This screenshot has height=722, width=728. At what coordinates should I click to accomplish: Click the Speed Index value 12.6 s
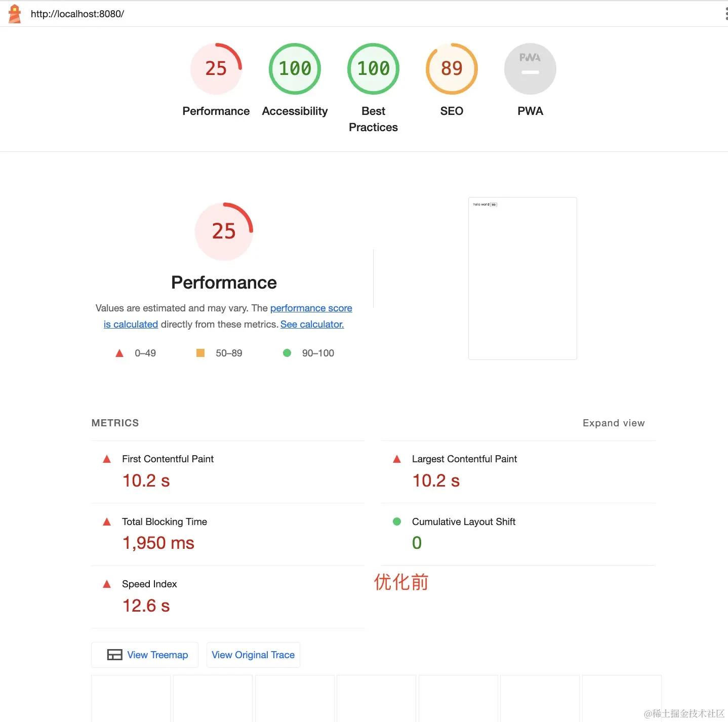pos(146,606)
